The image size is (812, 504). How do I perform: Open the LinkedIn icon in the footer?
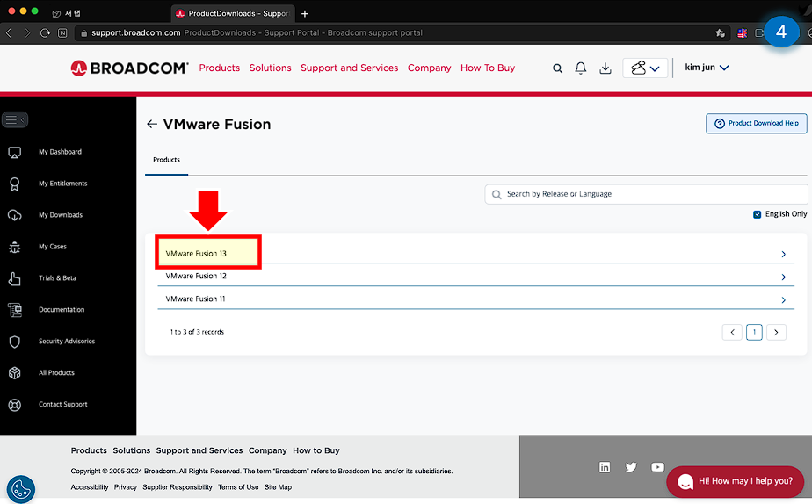click(x=605, y=467)
